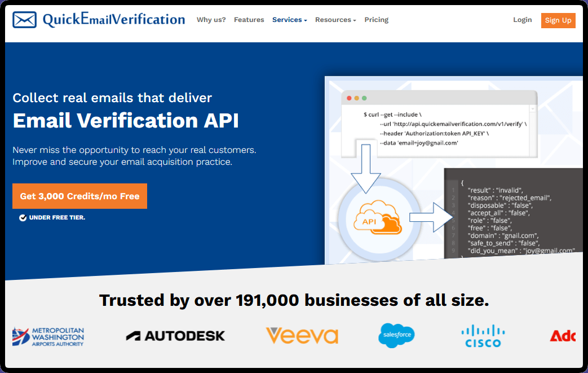Screen dimensions: 588x373
Task: Click the Login link
Action: pyautogui.click(x=523, y=20)
